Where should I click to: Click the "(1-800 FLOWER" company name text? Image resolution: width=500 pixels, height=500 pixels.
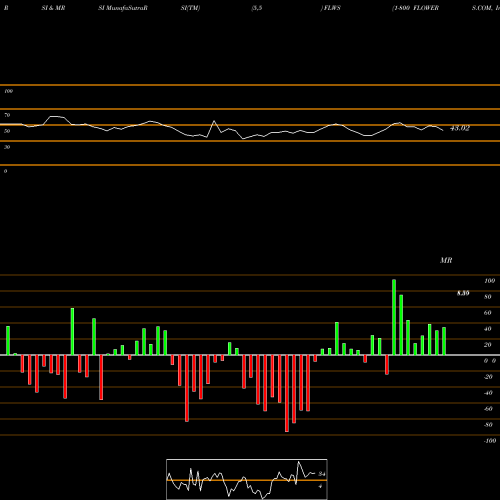tap(415, 8)
